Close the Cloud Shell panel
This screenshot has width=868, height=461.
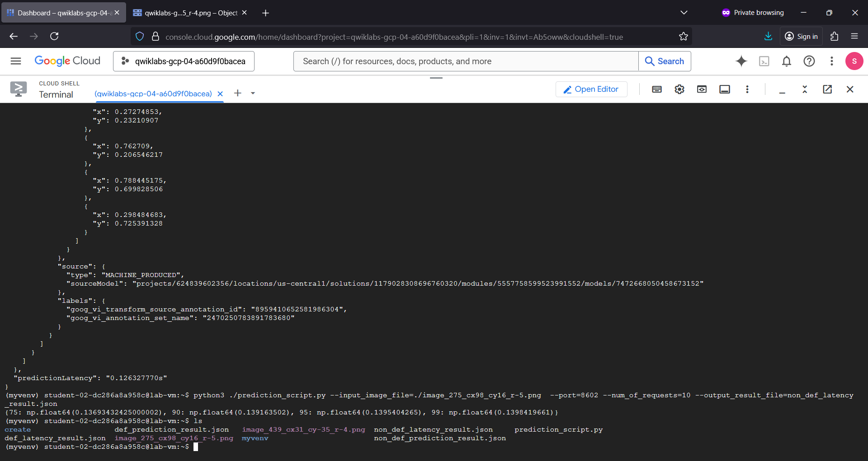pos(850,89)
